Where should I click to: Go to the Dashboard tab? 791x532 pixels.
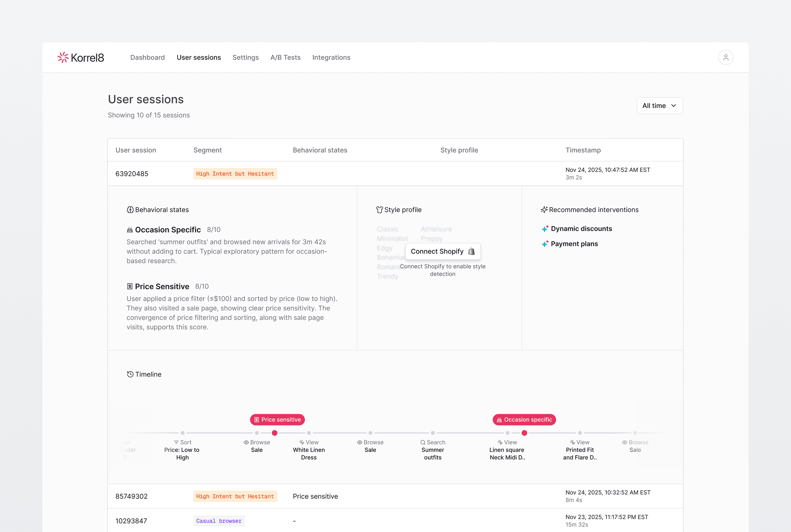pos(147,57)
